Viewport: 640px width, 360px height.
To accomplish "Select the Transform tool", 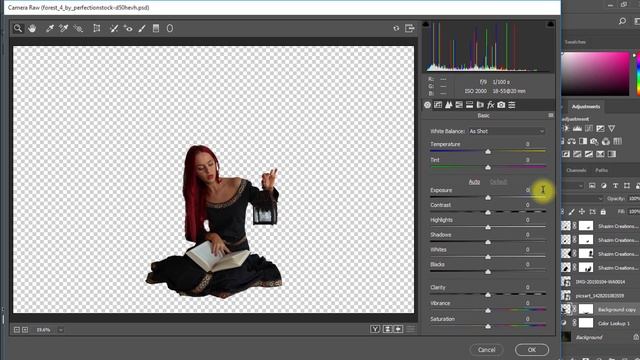I will [97, 28].
